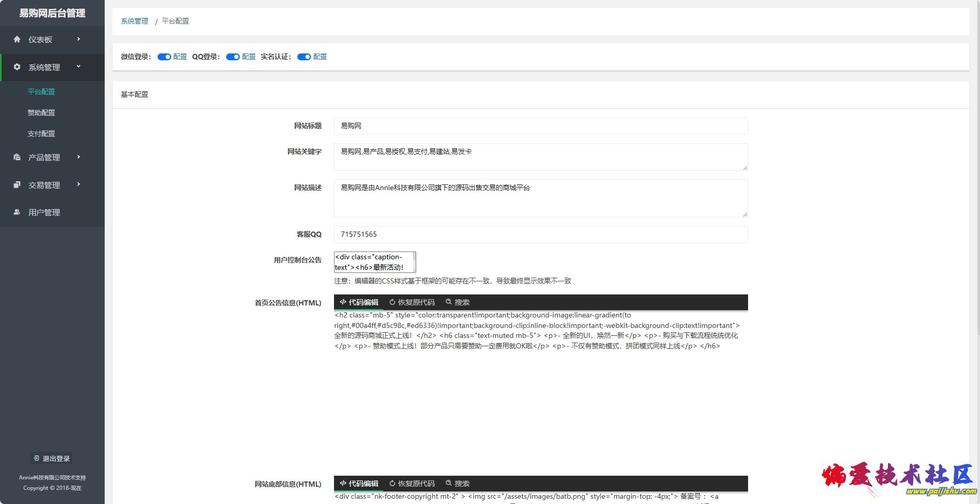Click the user management person icon
The height and width of the screenshot is (504, 980).
pyautogui.click(x=17, y=212)
